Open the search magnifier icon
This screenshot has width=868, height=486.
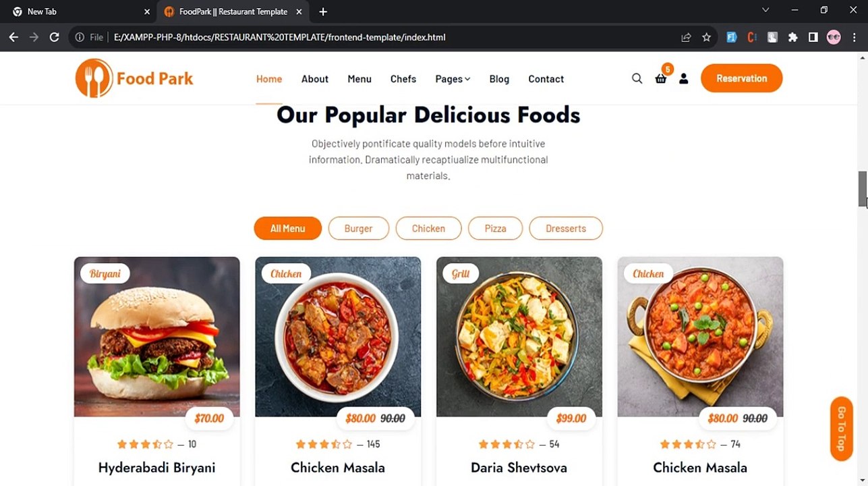637,78
